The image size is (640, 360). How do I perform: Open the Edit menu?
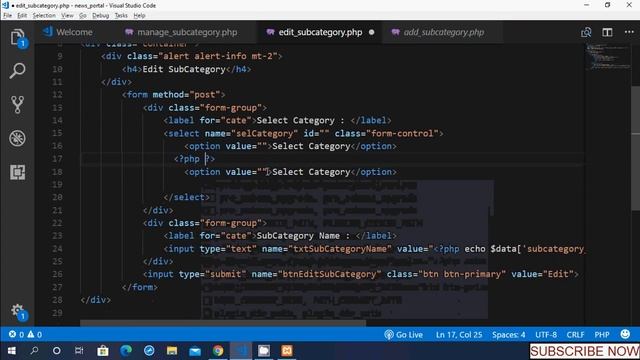22,16
